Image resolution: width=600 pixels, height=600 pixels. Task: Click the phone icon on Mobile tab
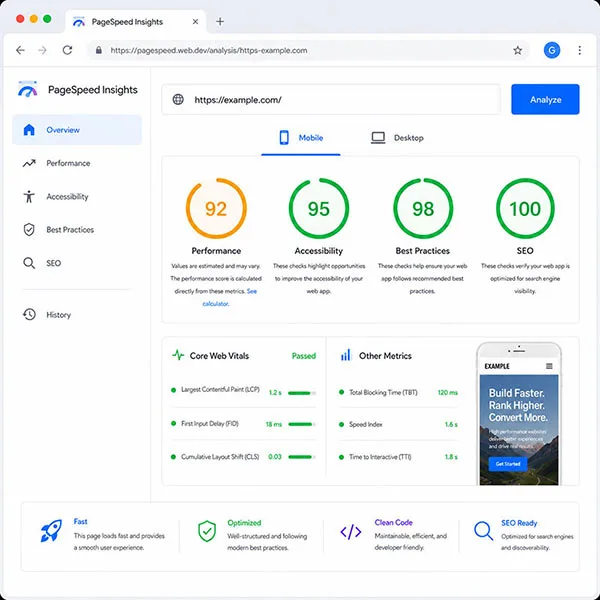[x=284, y=138]
